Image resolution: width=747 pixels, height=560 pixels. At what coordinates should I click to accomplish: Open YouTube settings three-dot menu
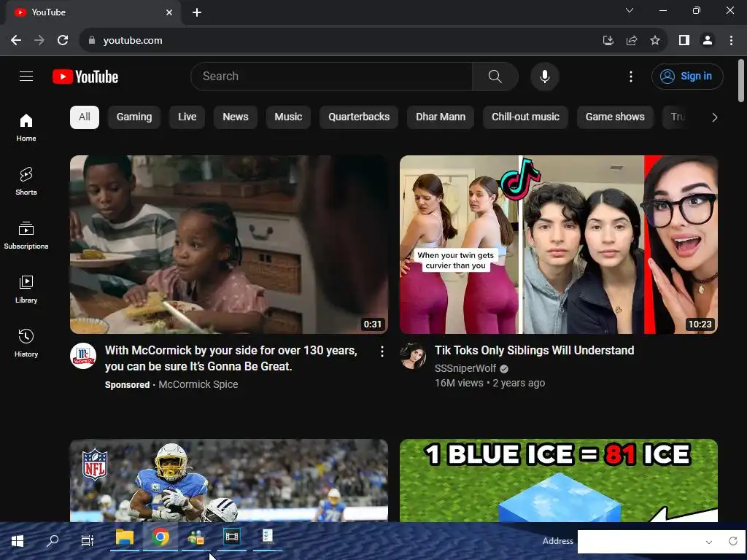coord(631,76)
